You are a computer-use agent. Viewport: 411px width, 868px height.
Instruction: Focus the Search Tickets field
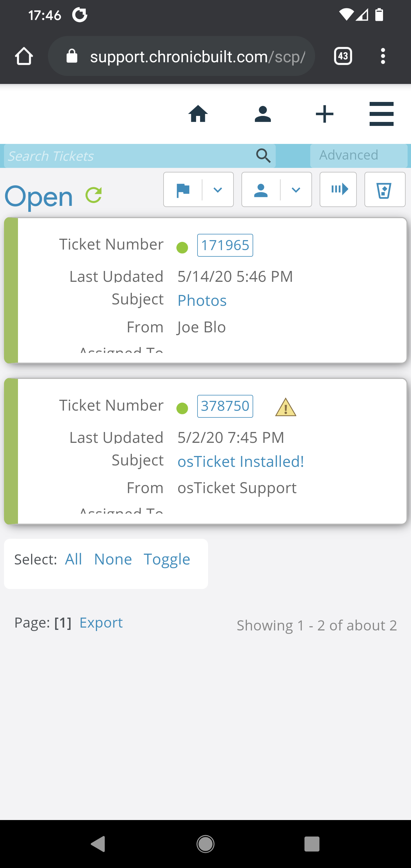(x=128, y=156)
